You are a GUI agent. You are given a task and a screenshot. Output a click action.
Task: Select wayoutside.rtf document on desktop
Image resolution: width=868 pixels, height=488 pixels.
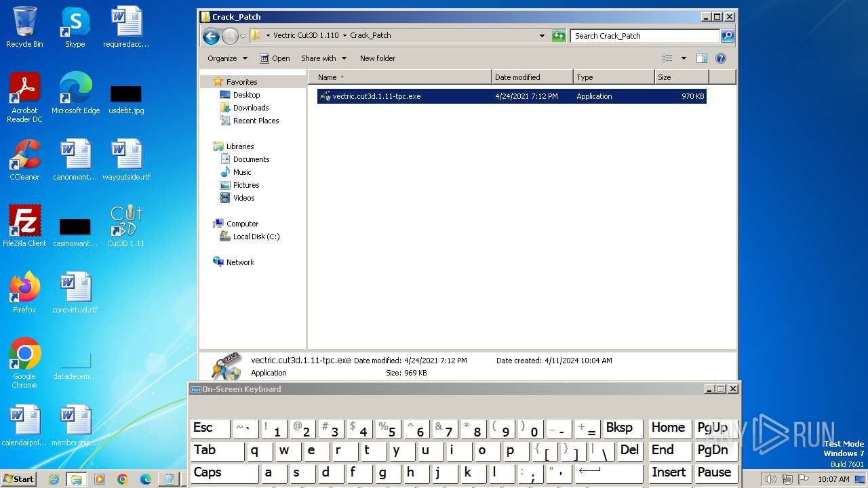[x=126, y=160]
